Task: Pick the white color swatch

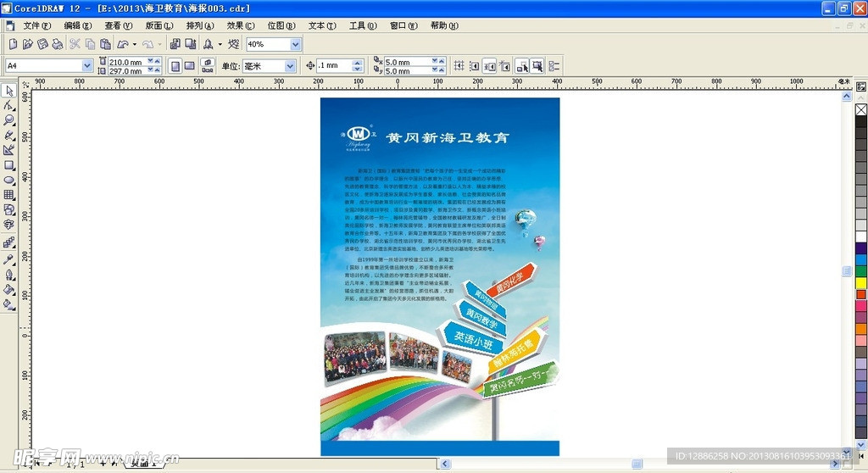Action: (x=861, y=236)
